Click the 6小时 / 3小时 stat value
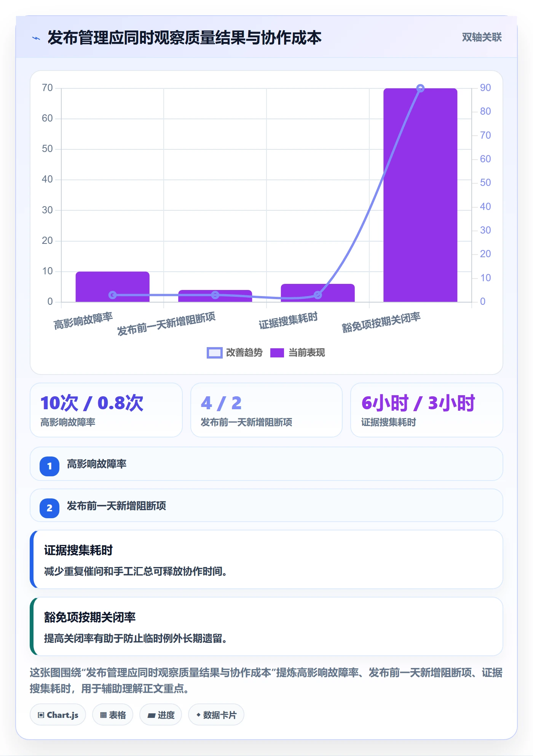This screenshot has height=756, width=533. (x=418, y=403)
